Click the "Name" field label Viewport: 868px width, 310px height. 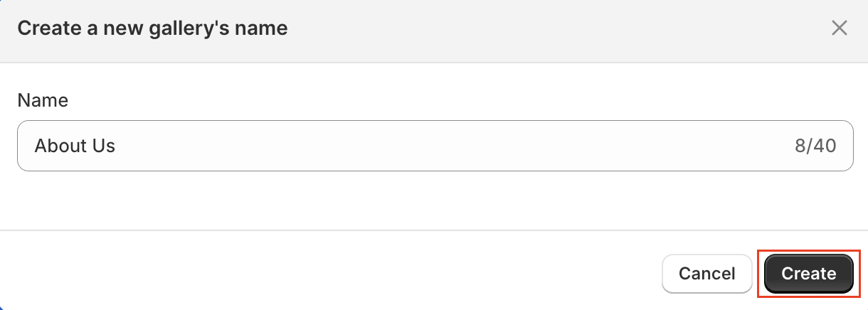(x=43, y=100)
